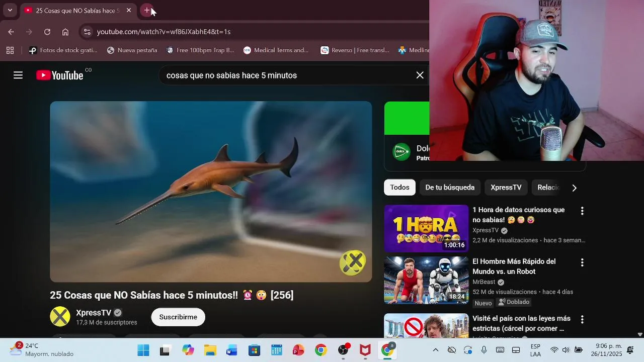Open the 'Medline' bookmark

pos(414,50)
